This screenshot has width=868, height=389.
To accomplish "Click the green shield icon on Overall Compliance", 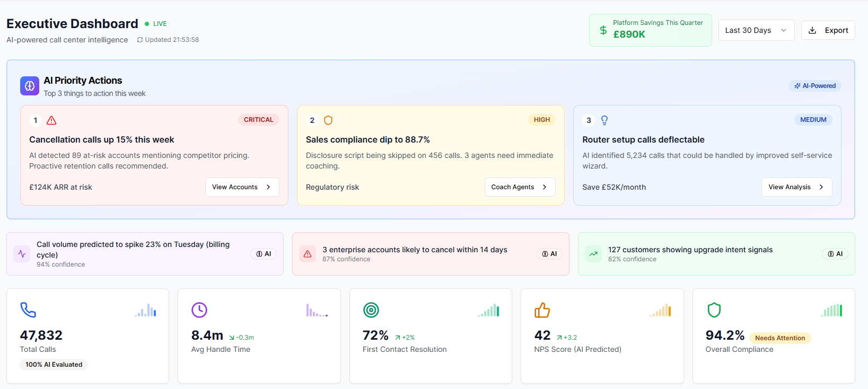I will click(x=714, y=310).
